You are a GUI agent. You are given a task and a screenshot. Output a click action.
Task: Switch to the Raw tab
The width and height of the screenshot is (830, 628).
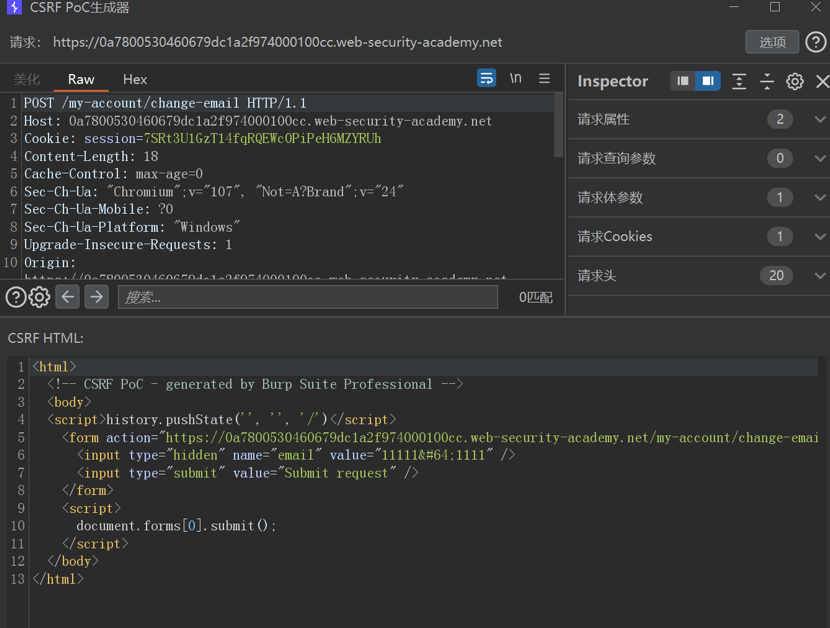tap(81, 79)
